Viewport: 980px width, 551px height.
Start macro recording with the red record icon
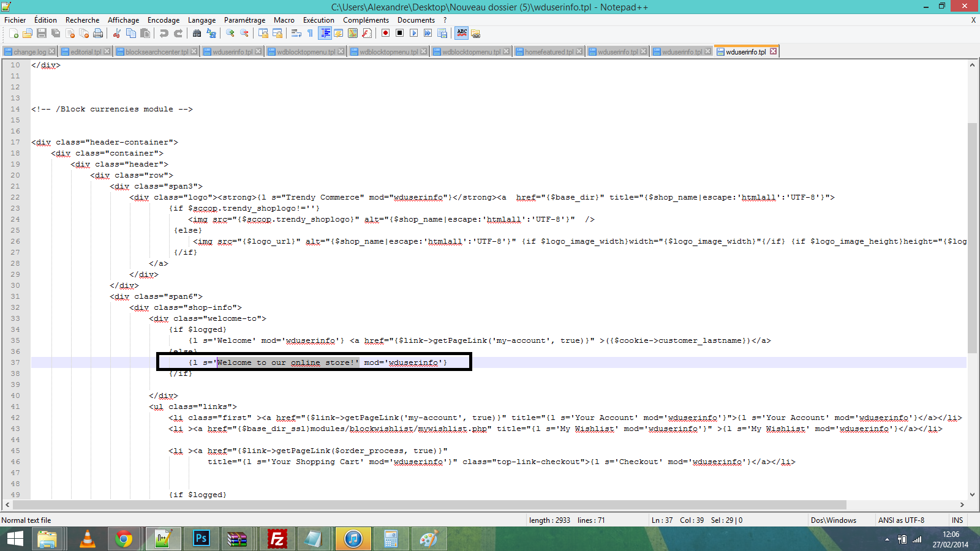pyautogui.click(x=385, y=33)
